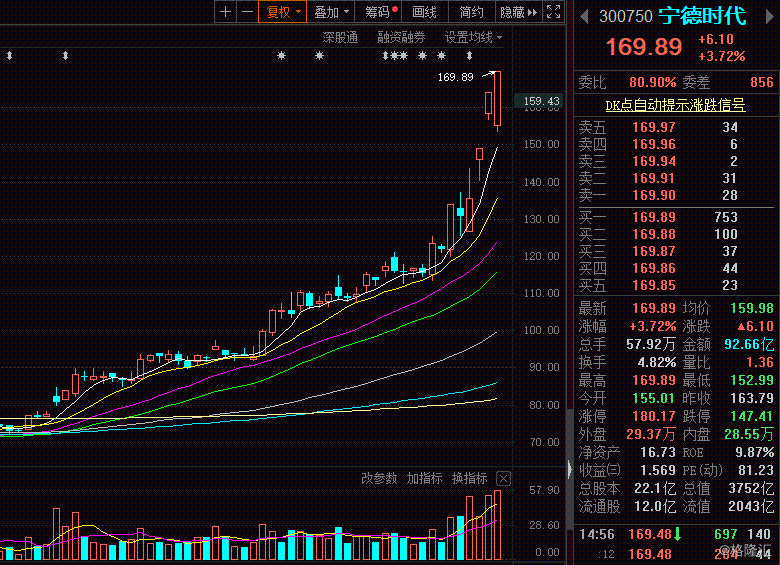Viewport: 780px width, 565px height.
Task: Click the minus zoom-out icon
Action: click(247, 11)
